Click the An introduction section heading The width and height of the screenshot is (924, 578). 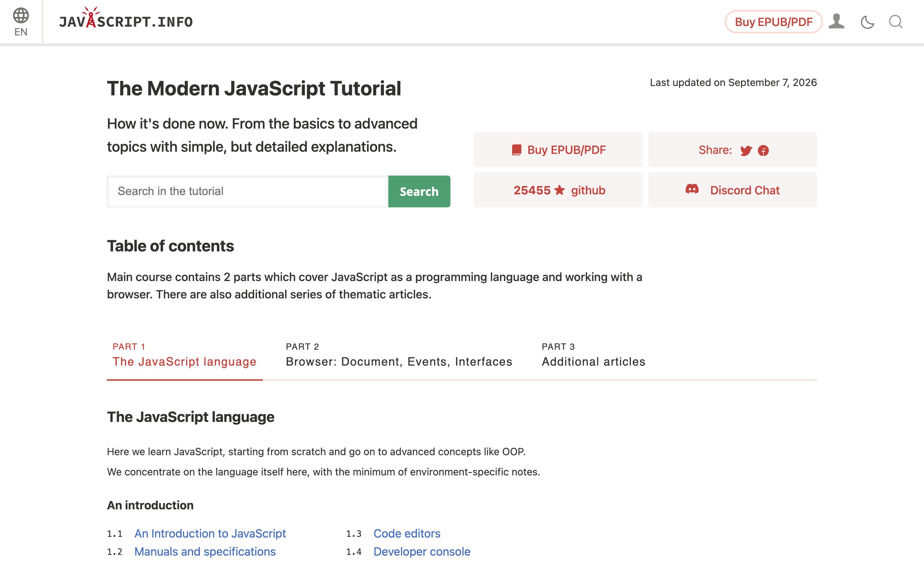tap(150, 505)
